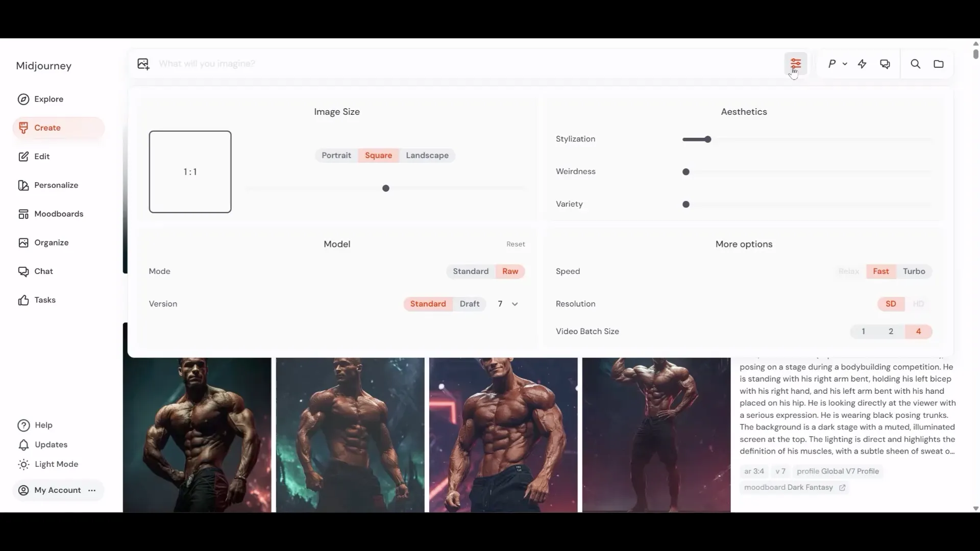Screen dimensions: 980x551
Task: Toggle the settings sliders icon
Action: pyautogui.click(x=795, y=64)
